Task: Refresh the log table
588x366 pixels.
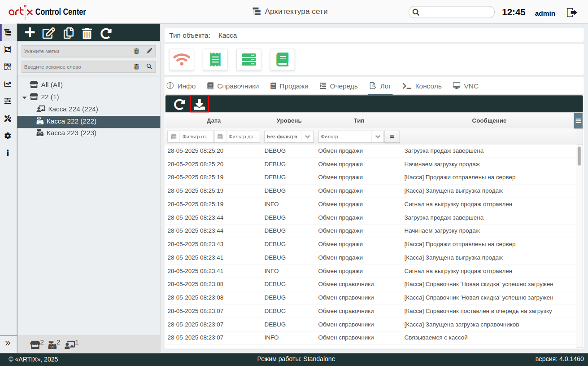Action: pyautogui.click(x=179, y=105)
